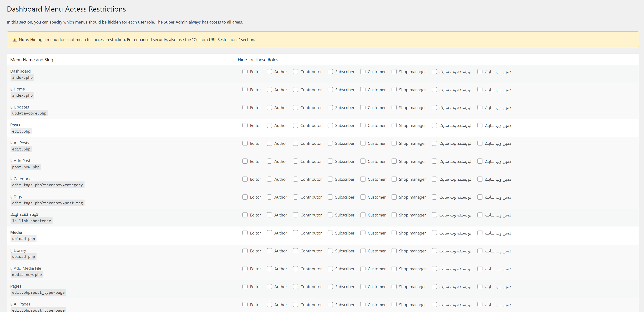644x312 pixels.
Task: Hide Updates menu for Subscriber role
Action: (330, 107)
